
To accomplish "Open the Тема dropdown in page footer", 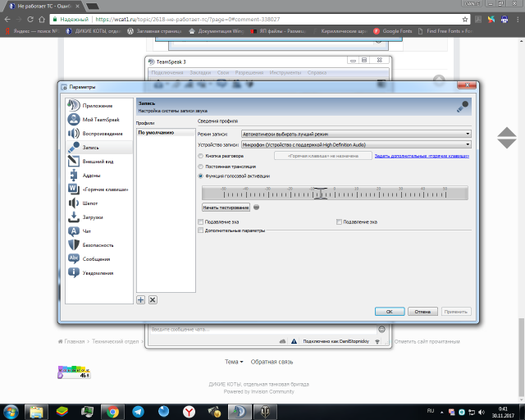I will coord(234,362).
